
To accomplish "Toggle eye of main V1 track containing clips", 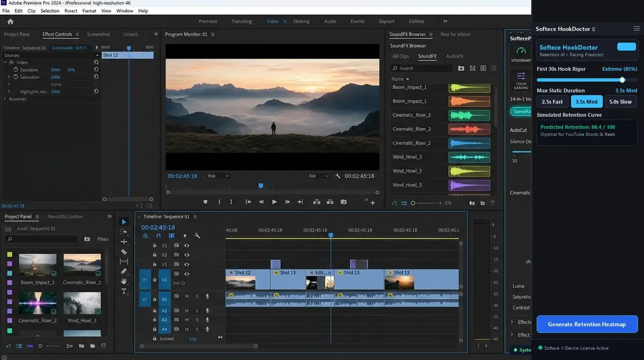I will point(187,275).
